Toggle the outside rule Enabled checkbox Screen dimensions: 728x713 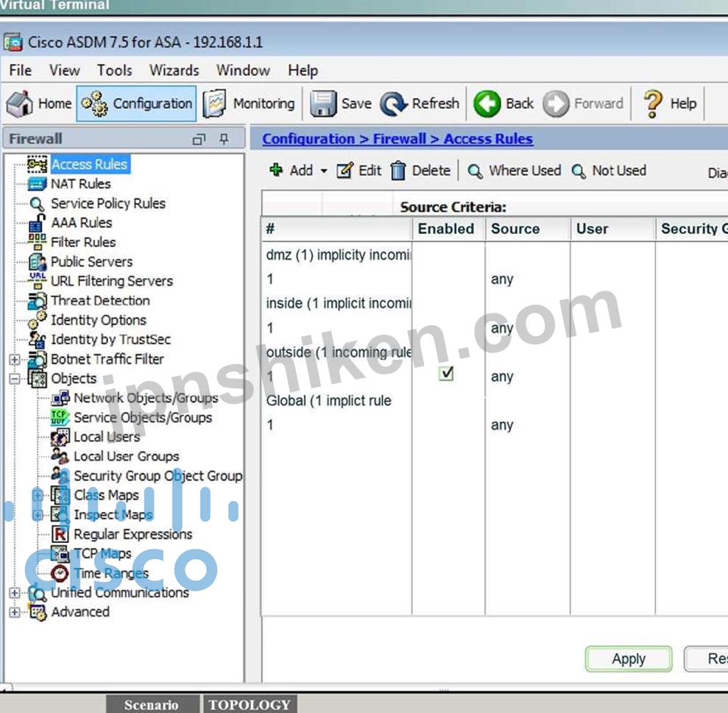coord(446,373)
